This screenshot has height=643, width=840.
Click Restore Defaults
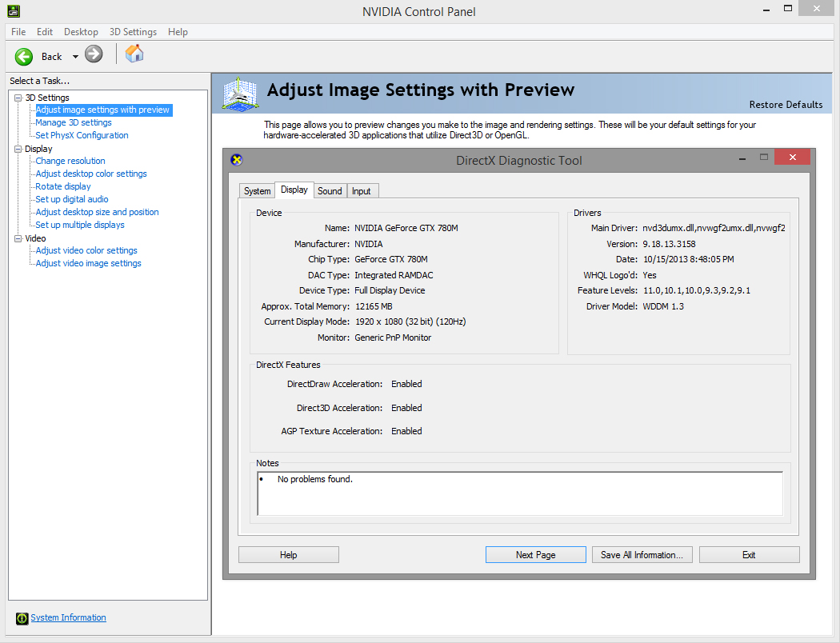tap(786, 105)
